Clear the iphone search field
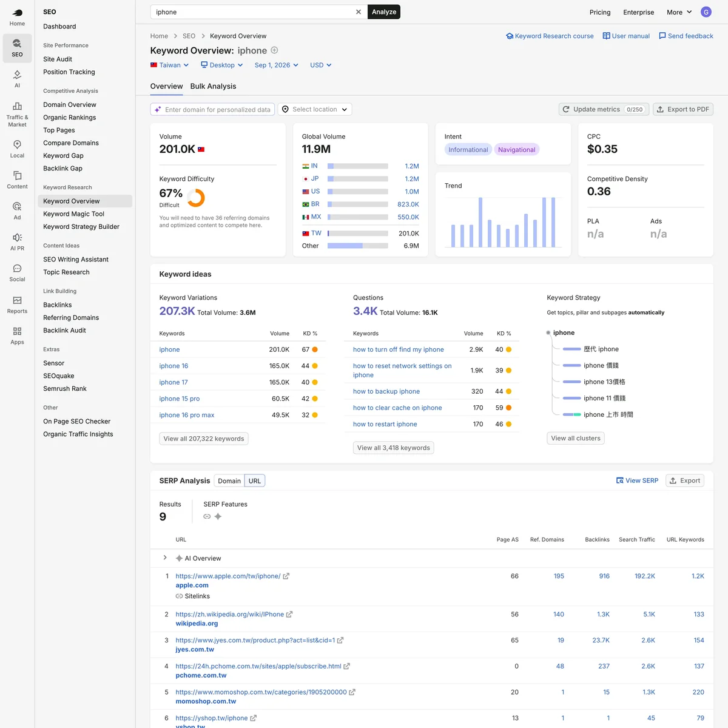This screenshot has height=728, width=728. (x=359, y=12)
